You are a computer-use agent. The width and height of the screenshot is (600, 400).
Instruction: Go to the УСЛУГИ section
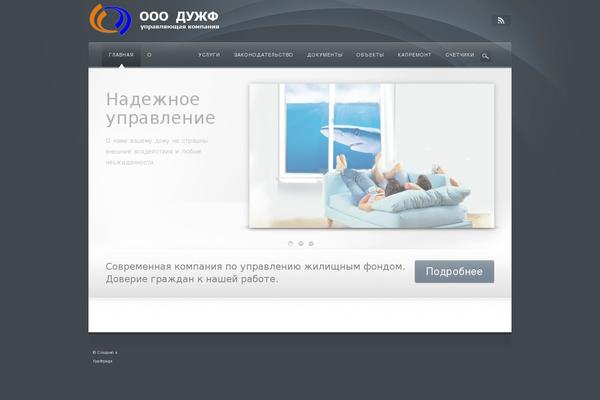pyautogui.click(x=209, y=55)
